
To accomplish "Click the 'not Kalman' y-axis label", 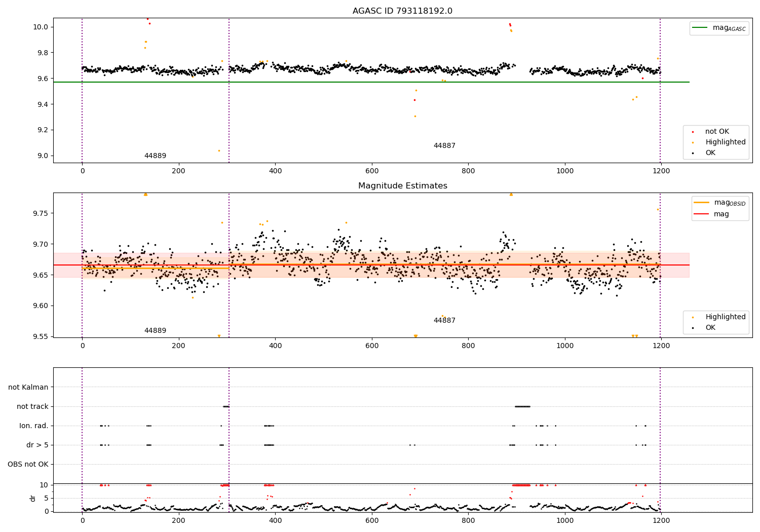I will pos(28,387).
